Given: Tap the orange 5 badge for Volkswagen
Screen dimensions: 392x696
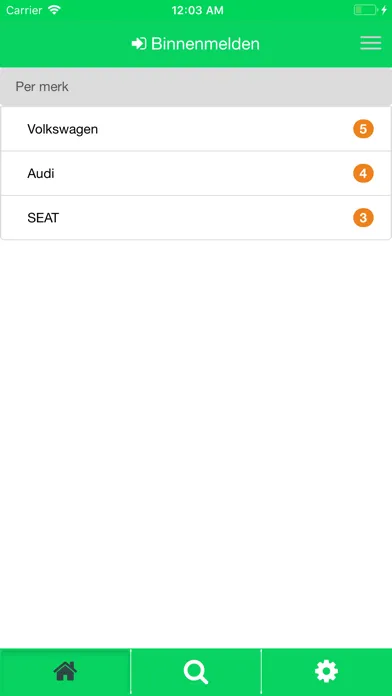Looking at the screenshot, I should click(x=363, y=129).
